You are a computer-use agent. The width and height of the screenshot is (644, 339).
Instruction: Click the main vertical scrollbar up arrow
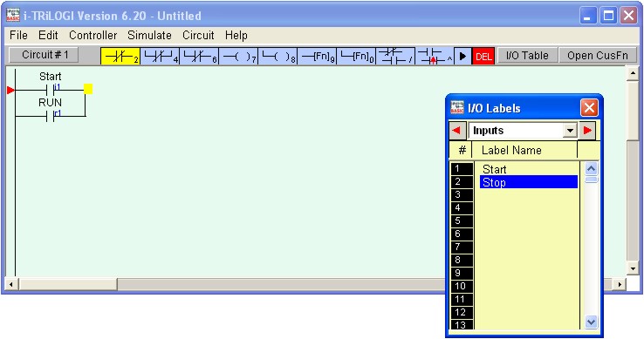click(633, 73)
